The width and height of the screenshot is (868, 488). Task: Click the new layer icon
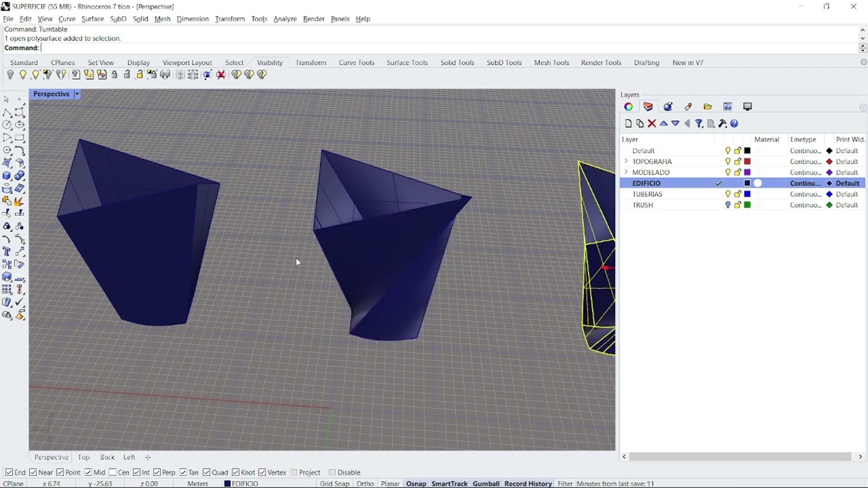[x=628, y=123]
